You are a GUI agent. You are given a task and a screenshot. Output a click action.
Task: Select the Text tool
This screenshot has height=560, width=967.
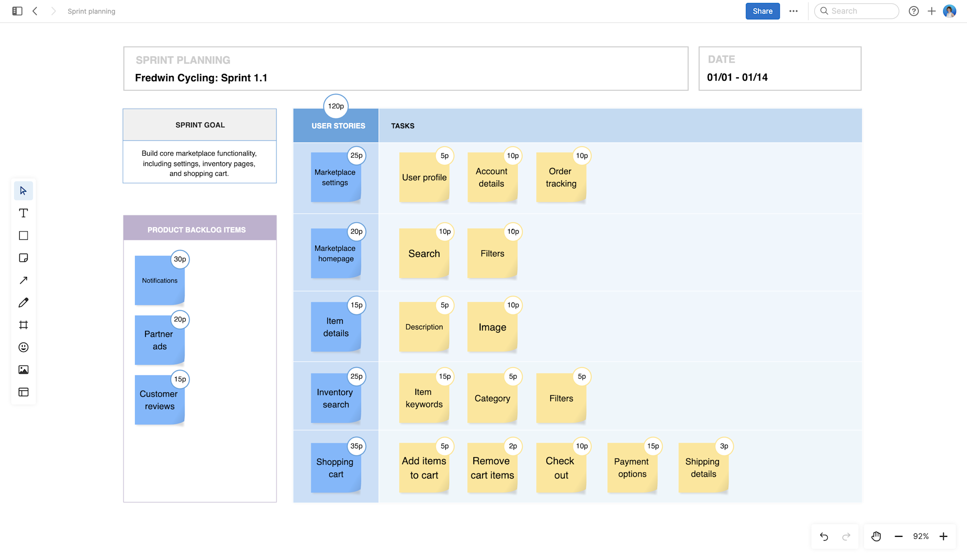[x=23, y=213]
